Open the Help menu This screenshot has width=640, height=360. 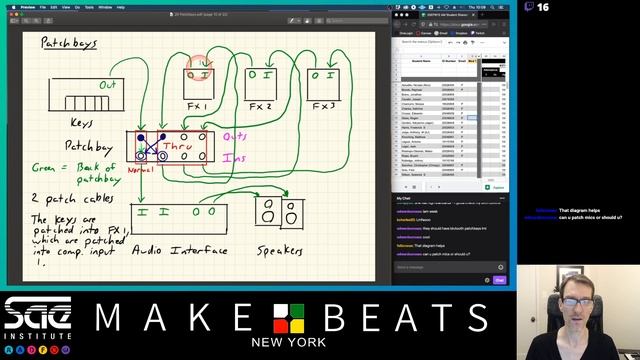coord(120,7)
